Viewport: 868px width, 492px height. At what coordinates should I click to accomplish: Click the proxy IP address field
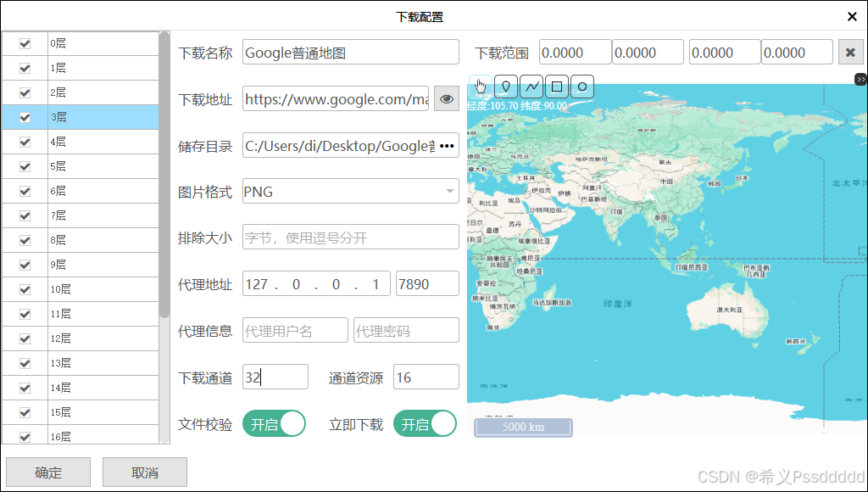point(316,283)
